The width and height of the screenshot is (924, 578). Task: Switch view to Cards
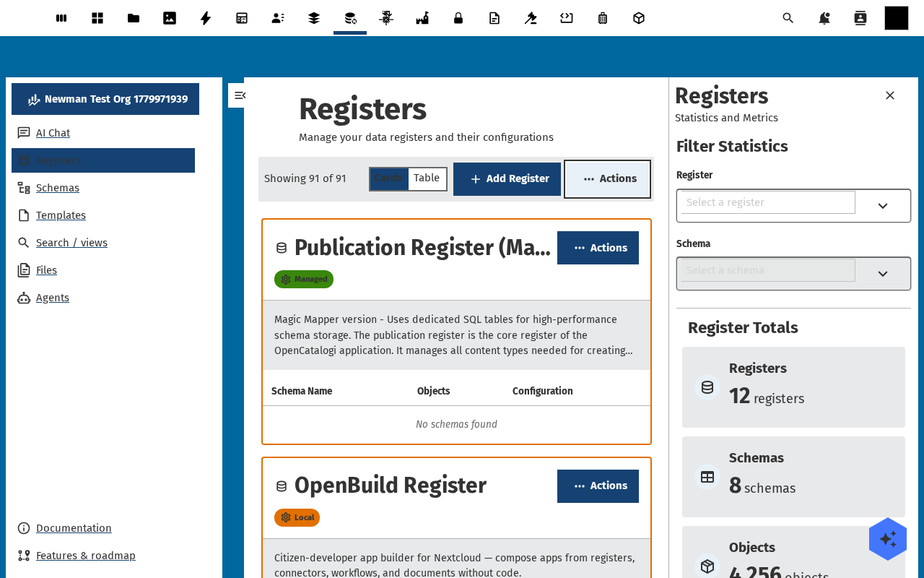(389, 178)
